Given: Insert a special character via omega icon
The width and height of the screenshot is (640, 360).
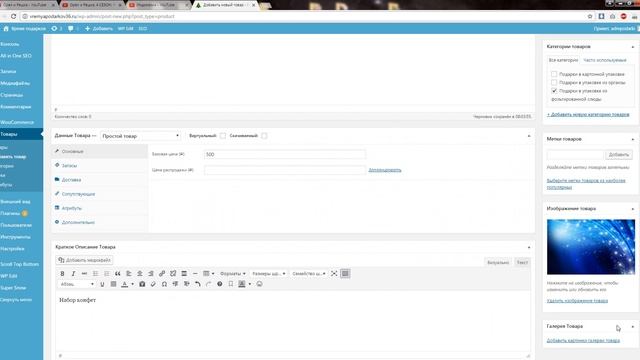Looking at the screenshot, I should pyautogui.click(x=164, y=284).
